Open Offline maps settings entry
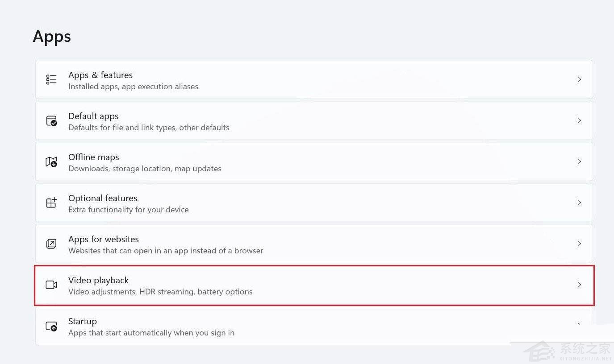Viewport: 614px width, 364px height. point(314,161)
